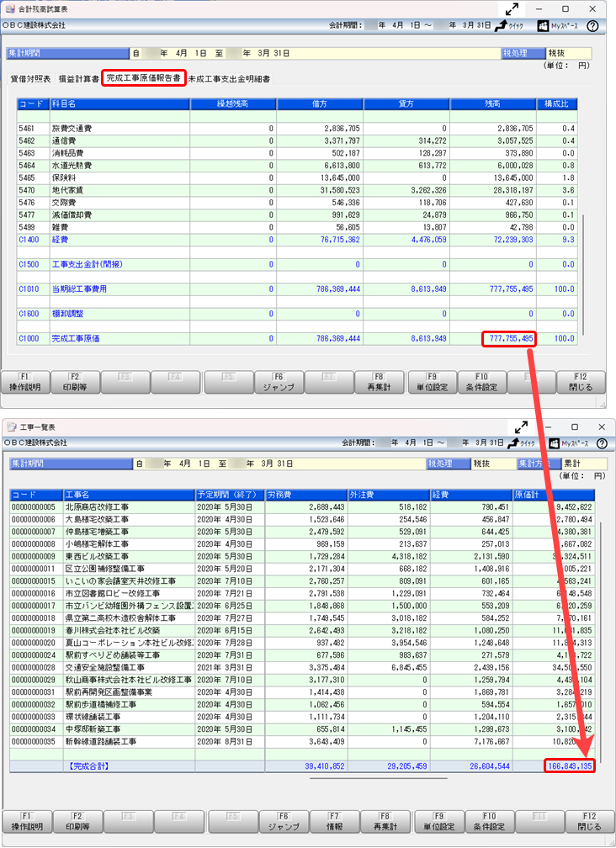
Task: Select the 交通安全施設整備工事 row
Action: click(302, 668)
